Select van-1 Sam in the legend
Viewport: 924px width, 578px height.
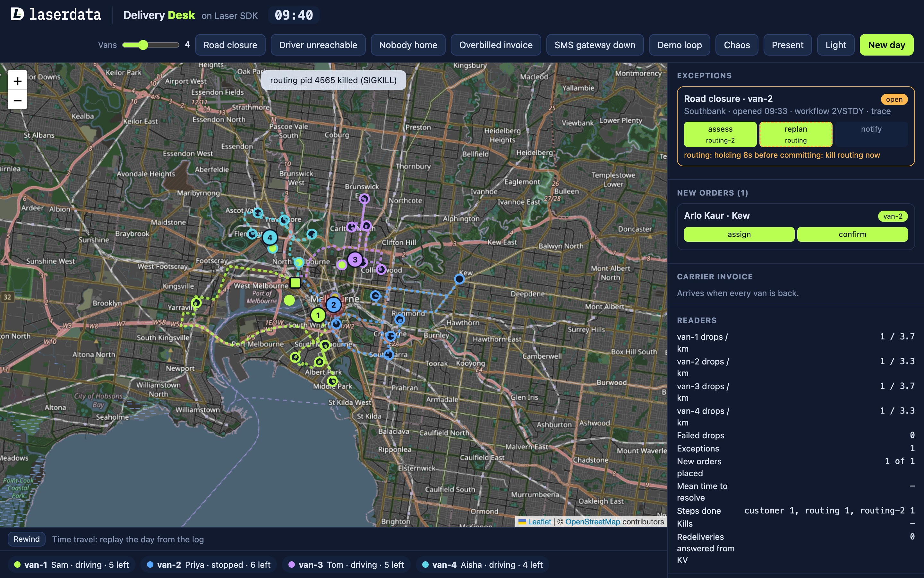pos(72,565)
